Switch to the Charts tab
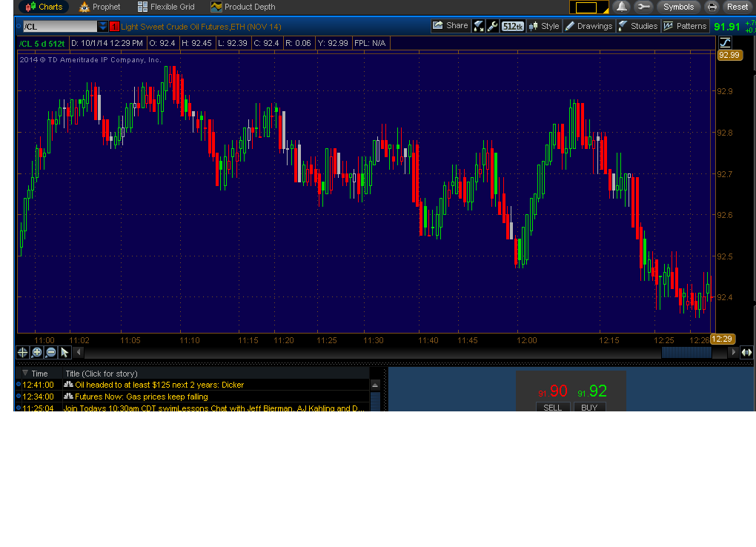 (44, 7)
